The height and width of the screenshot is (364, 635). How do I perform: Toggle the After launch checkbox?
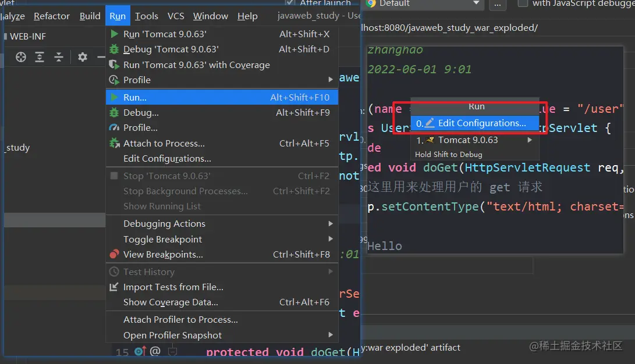[x=290, y=3]
